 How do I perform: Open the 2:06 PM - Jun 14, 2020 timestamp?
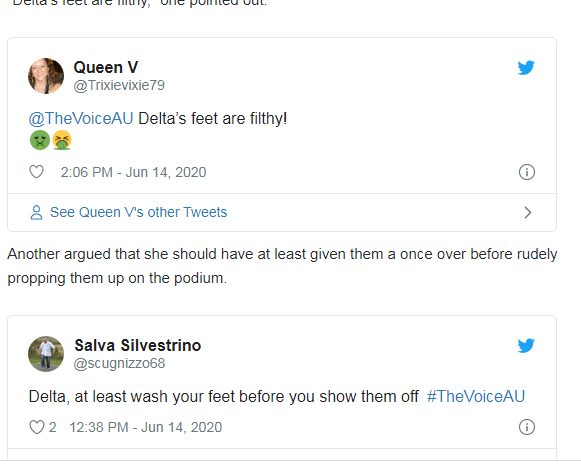pos(133,172)
